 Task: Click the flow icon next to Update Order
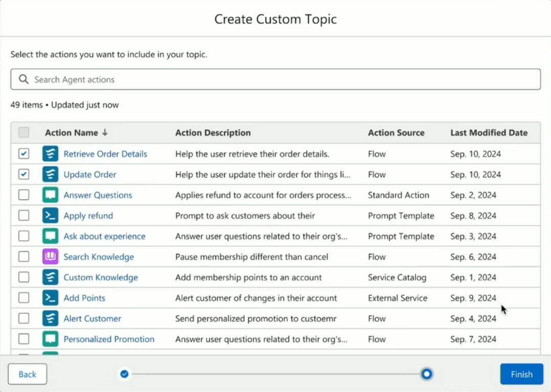pos(50,174)
